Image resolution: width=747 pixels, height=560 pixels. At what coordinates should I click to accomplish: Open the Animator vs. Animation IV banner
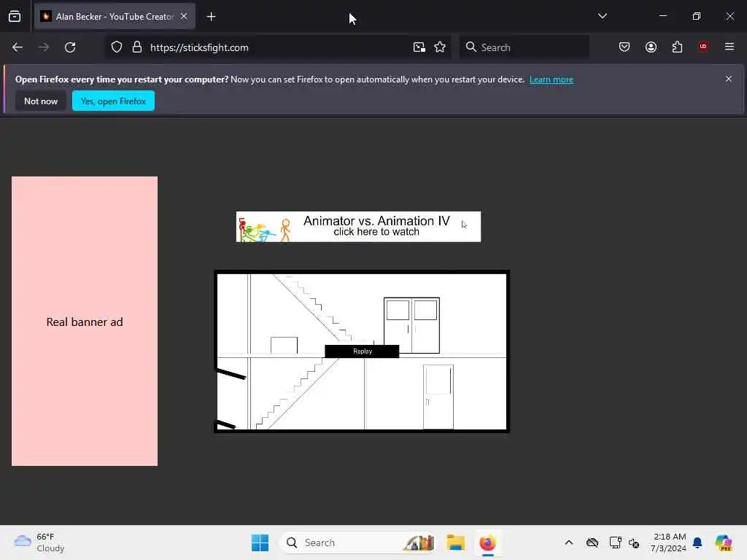coord(358,227)
